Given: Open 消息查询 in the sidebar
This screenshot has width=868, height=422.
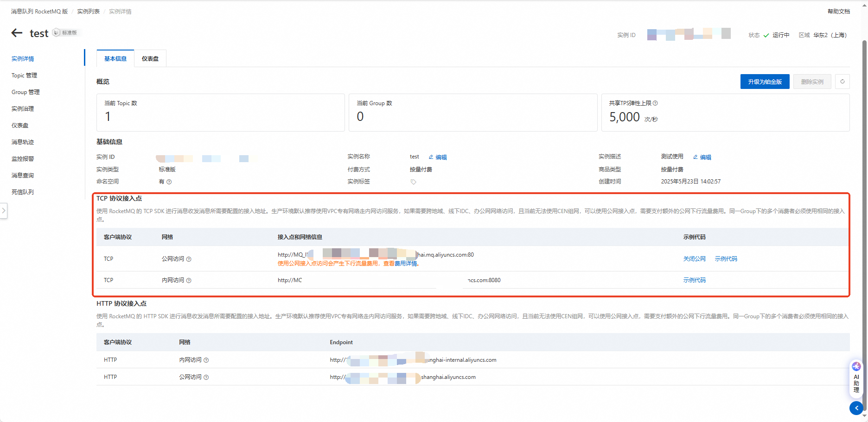Looking at the screenshot, I should pos(23,176).
